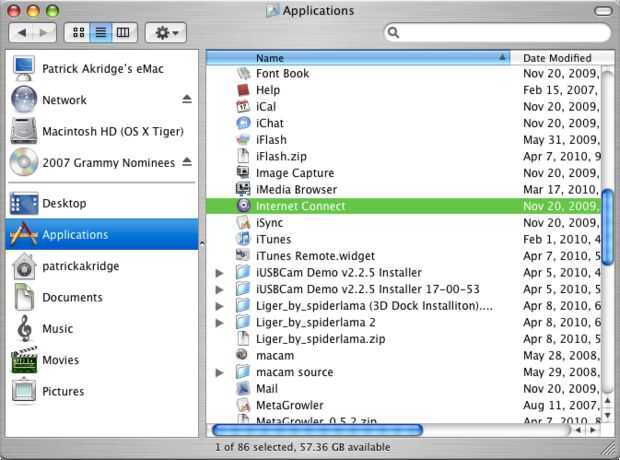Open the Desktop folder in sidebar
Viewport: 620px width, 460px height.
click(x=102, y=203)
